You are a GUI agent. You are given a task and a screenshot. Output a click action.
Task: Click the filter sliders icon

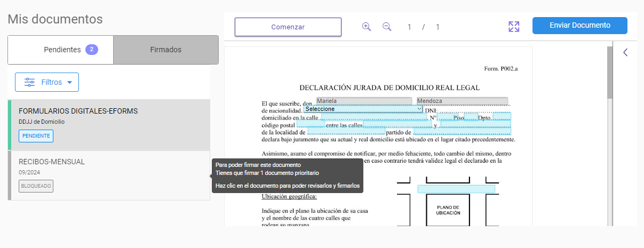30,82
